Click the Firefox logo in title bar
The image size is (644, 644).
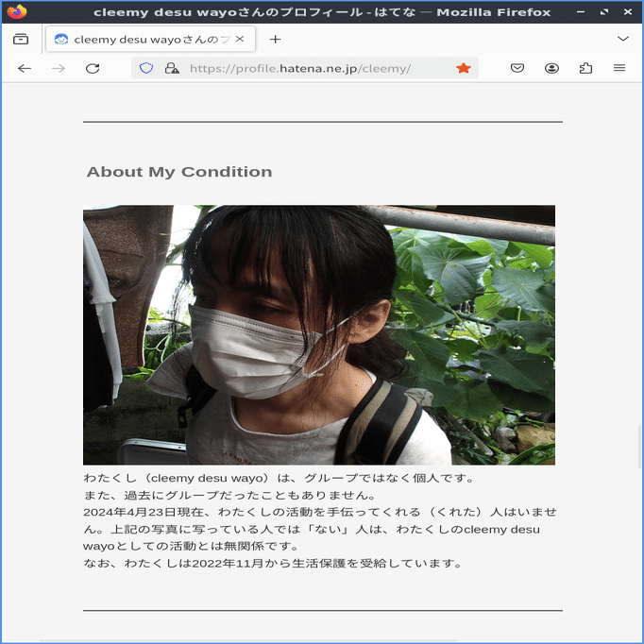(17, 12)
